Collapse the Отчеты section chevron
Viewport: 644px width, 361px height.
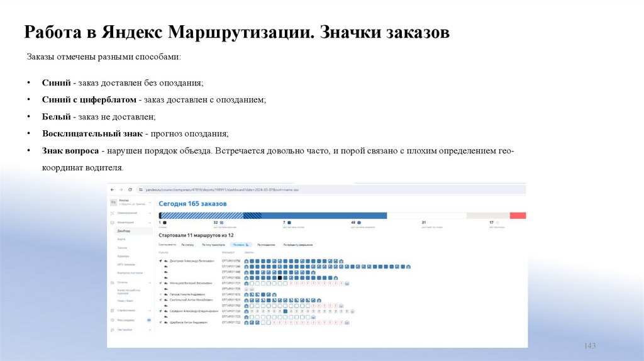click(150, 282)
